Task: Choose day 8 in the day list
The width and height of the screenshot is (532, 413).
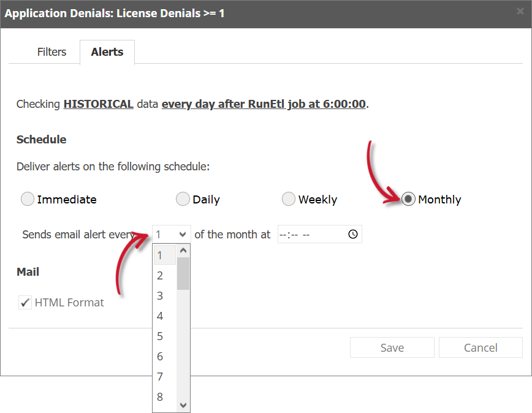Action: coord(160,396)
